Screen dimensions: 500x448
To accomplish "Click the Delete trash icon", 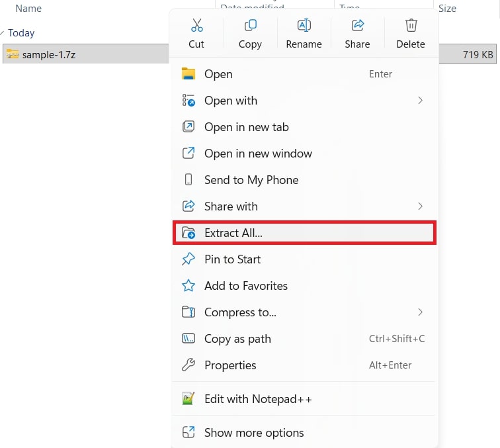I will pos(411,26).
